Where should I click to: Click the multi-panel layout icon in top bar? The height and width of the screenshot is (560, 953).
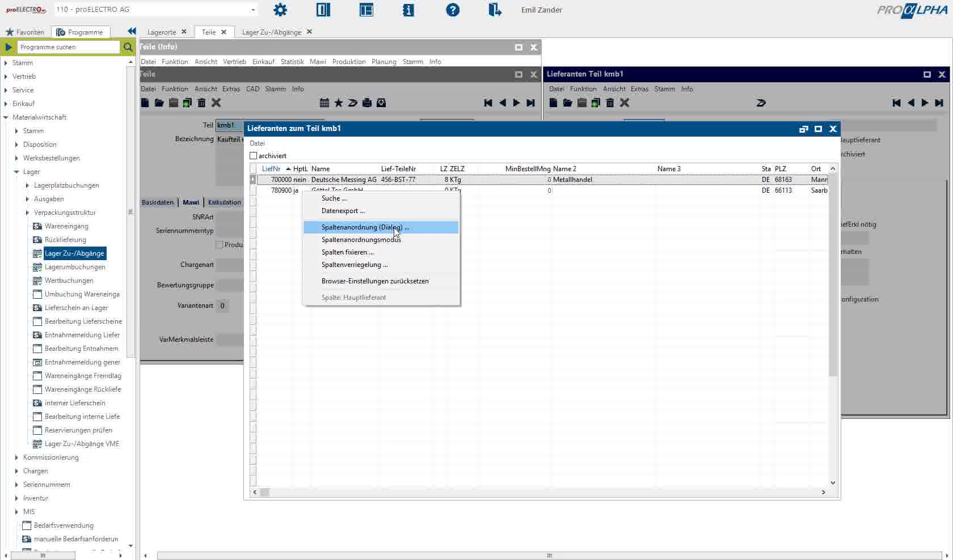pyautogui.click(x=366, y=10)
